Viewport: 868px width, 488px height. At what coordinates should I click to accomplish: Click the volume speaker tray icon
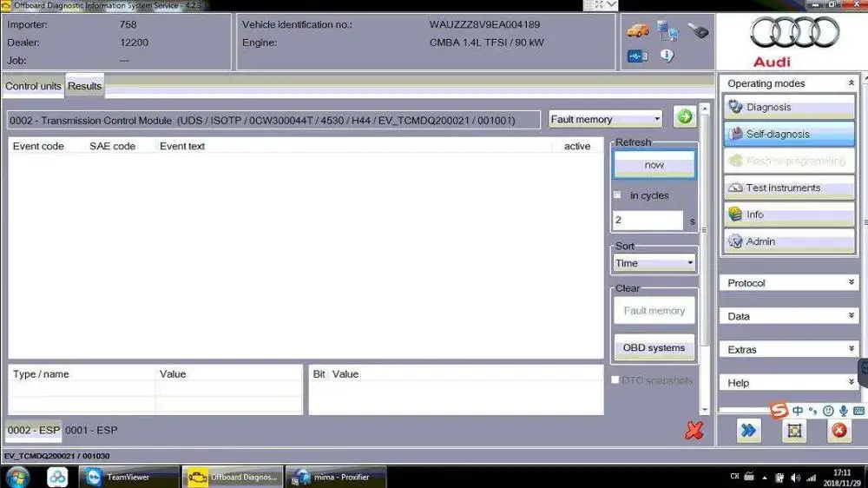[x=795, y=478]
